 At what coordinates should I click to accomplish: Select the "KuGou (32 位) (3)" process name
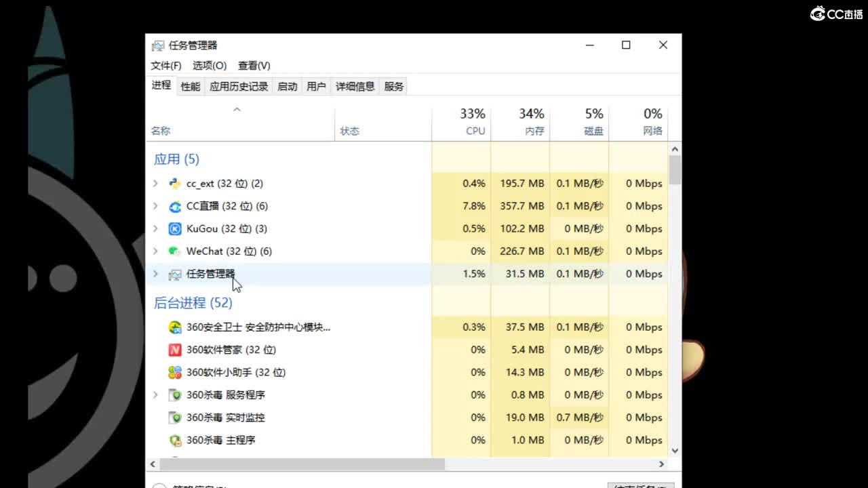[226, 228]
